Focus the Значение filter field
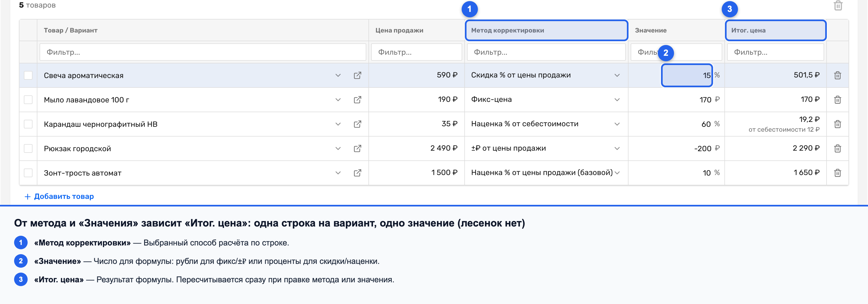The image size is (868, 304). (x=676, y=52)
